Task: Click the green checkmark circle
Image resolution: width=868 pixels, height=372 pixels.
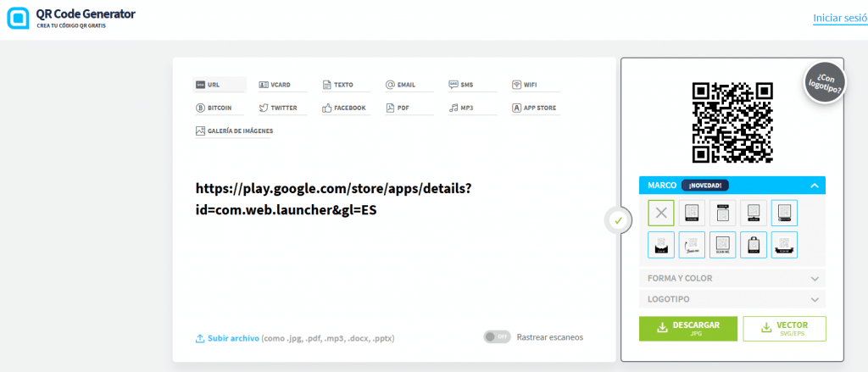Action: click(x=618, y=220)
